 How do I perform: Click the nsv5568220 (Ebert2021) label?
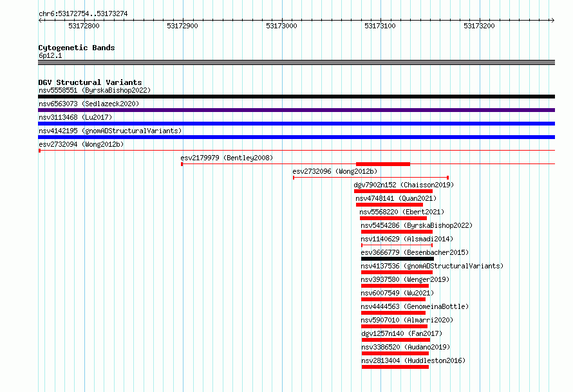[x=402, y=212]
